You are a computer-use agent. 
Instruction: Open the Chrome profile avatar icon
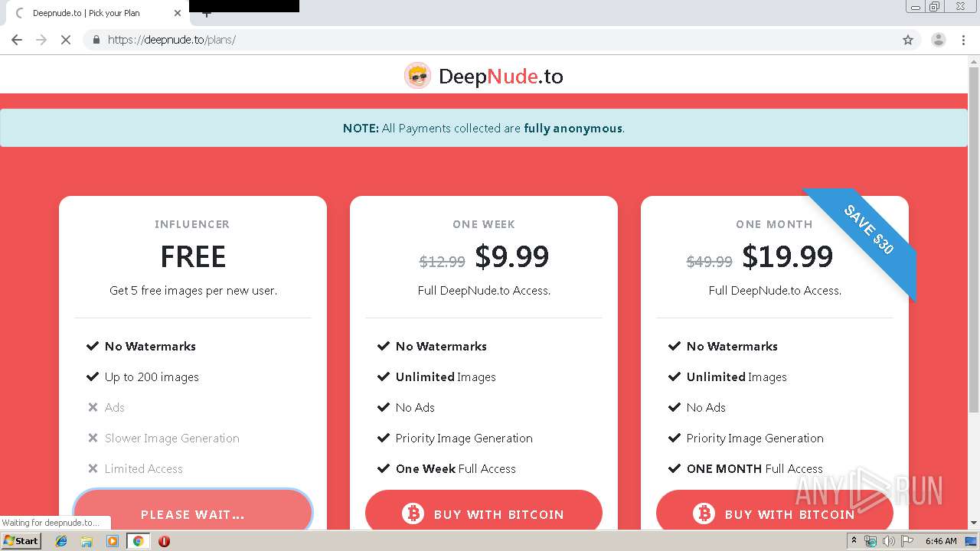coord(938,40)
